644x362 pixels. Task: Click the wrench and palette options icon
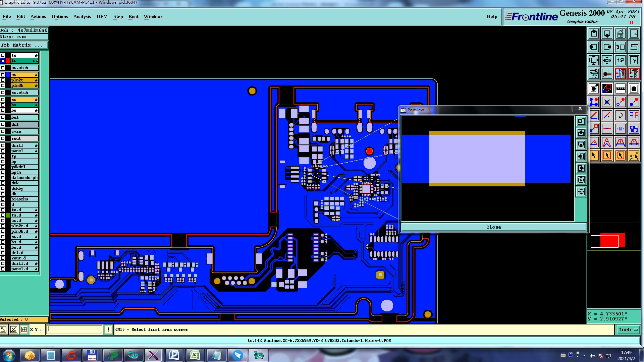594,74
